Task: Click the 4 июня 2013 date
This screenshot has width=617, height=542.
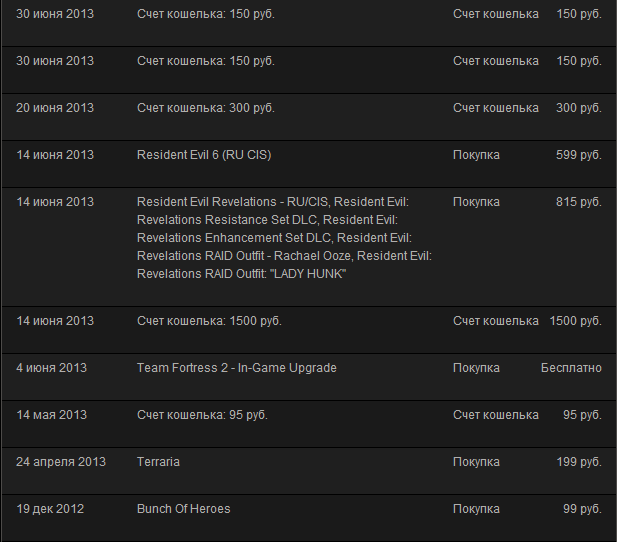Action: pyautogui.click(x=51, y=368)
